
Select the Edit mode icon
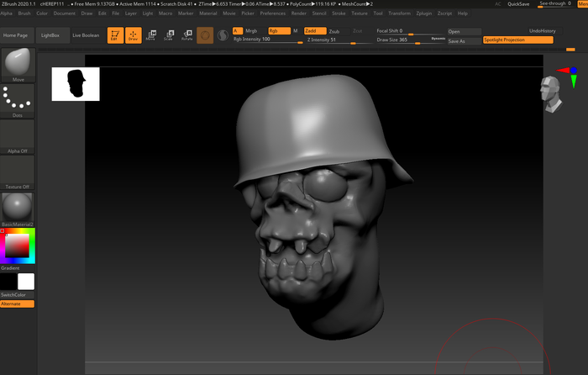point(114,35)
